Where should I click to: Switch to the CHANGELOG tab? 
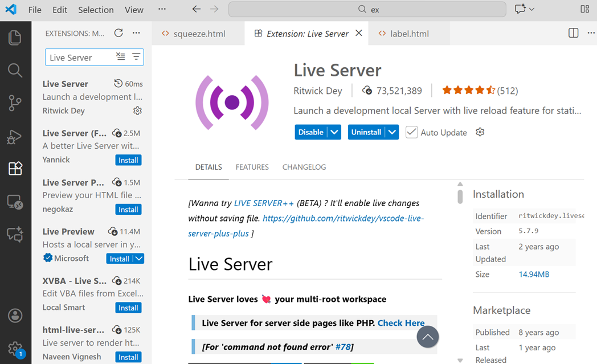(x=304, y=167)
